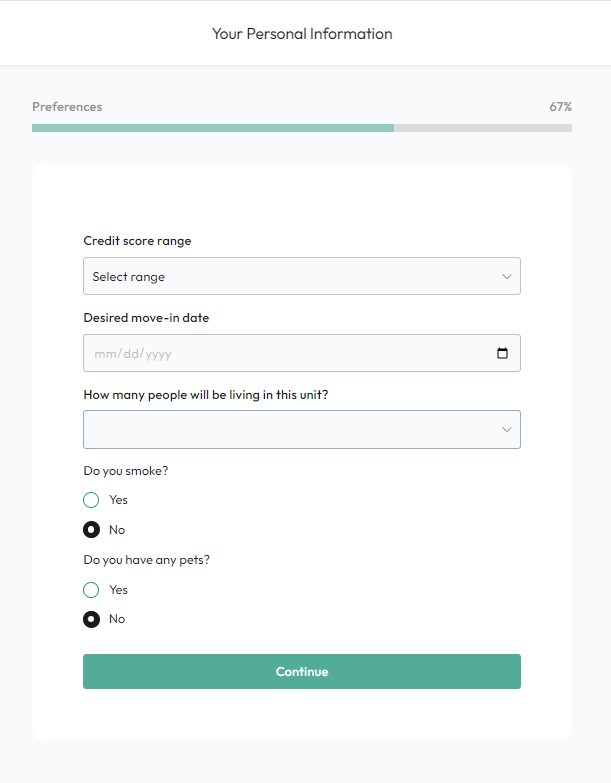Viewport: 611px width, 783px height.
Task: Click the Preferences step label
Action: pyautogui.click(x=67, y=107)
